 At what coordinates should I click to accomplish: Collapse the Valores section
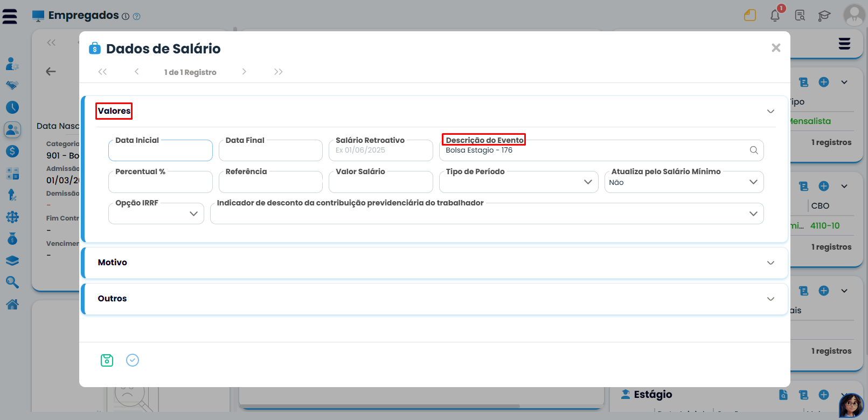point(770,111)
